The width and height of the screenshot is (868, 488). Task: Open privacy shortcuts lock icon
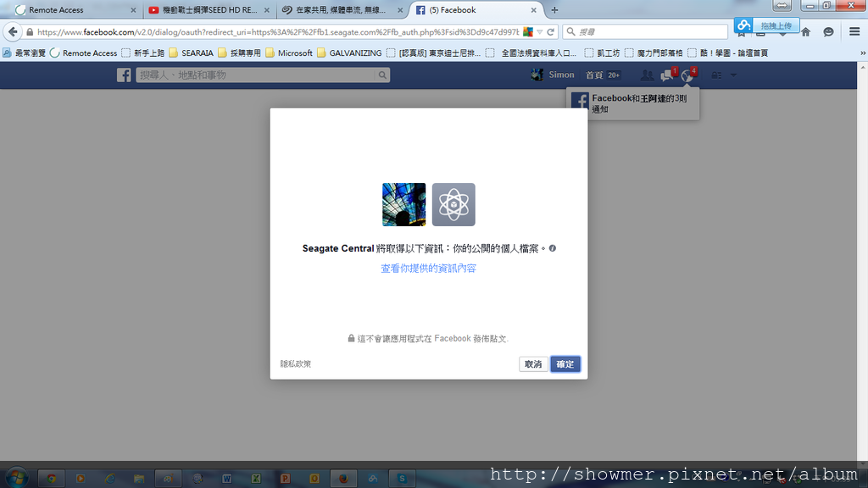tap(716, 75)
